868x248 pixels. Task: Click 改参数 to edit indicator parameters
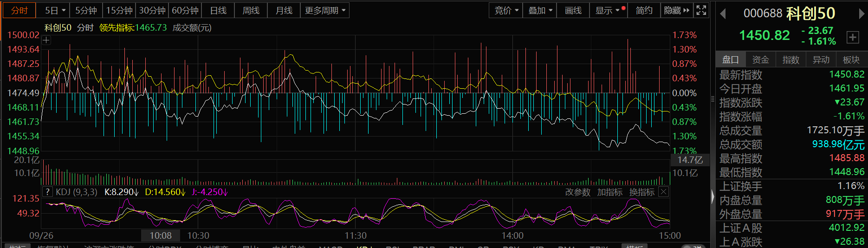[x=577, y=192]
